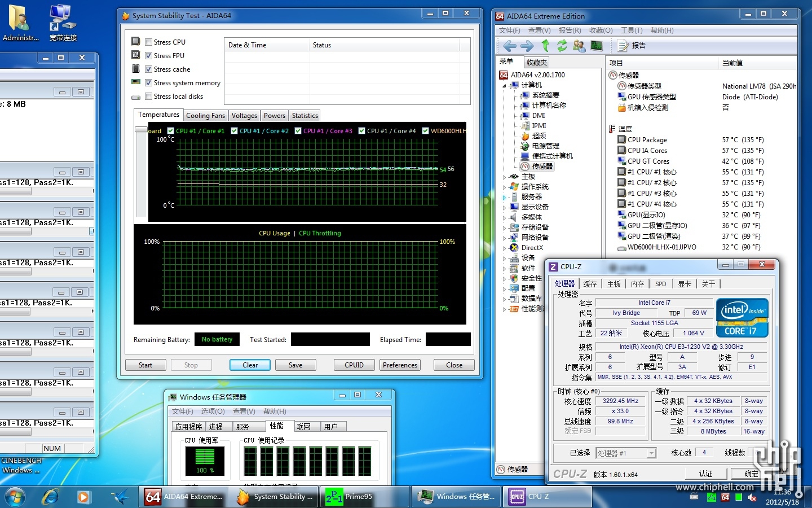This screenshot has height=508, width=812.
Task: Toggle CPU #1 / Core #2 graph checkbox
Action: [235, 131]
